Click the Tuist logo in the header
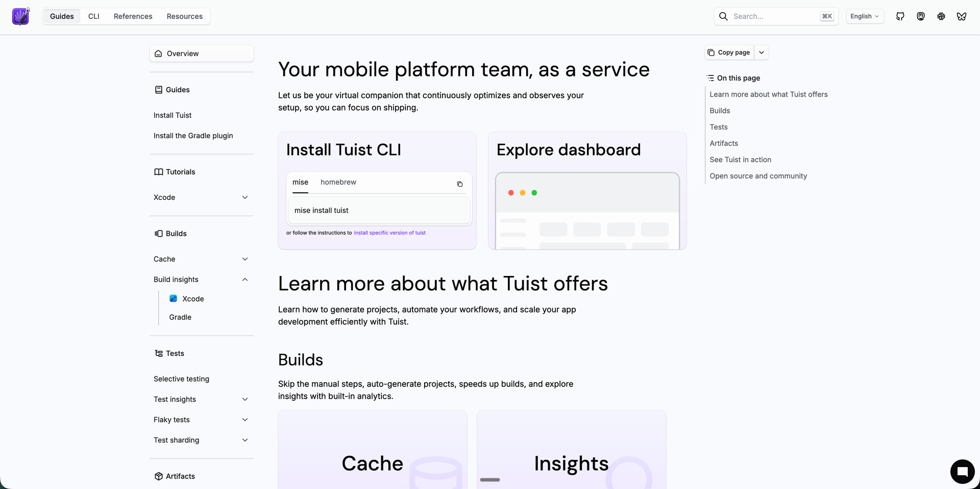 tap(21, 16)
